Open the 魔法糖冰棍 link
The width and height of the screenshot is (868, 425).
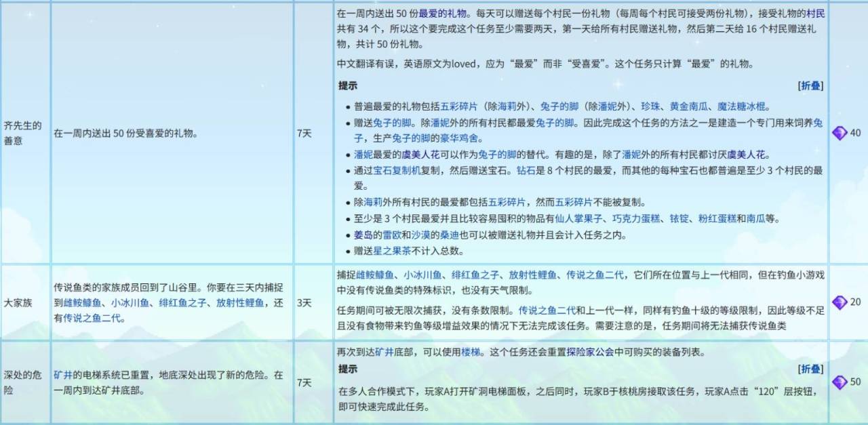[742, 106]
